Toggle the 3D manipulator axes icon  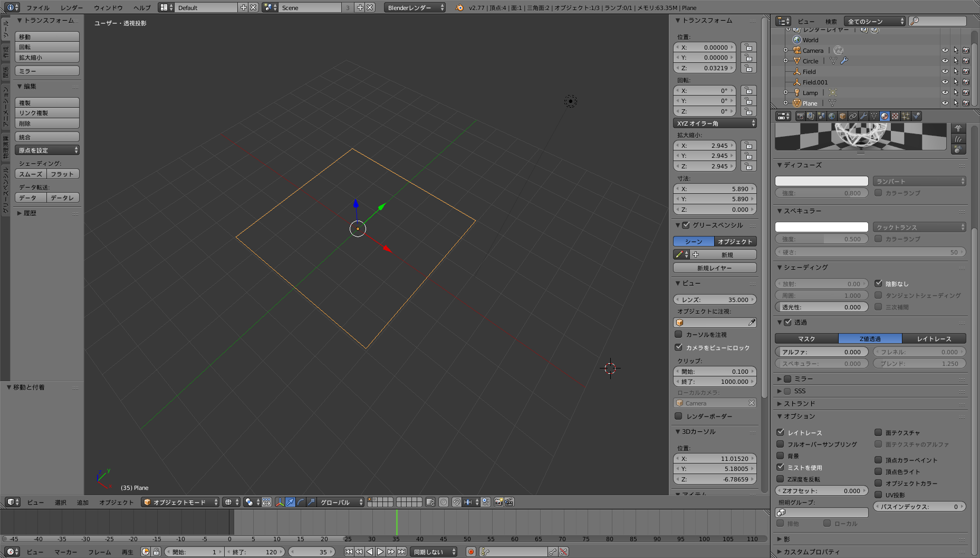coord(280,502)
